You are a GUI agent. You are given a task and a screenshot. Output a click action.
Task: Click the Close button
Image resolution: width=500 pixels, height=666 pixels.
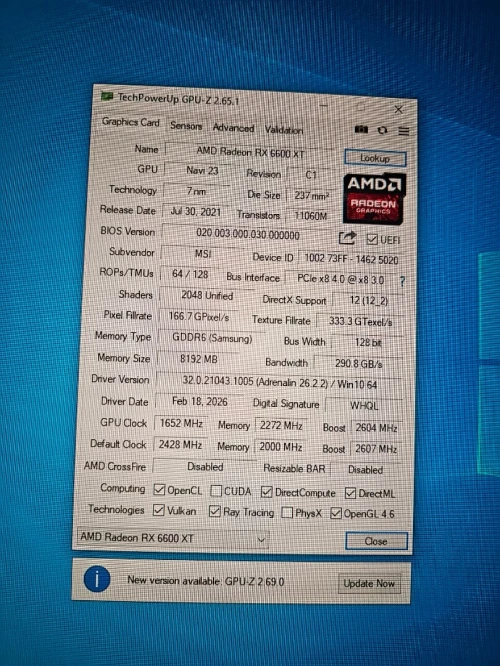[376, 541]
